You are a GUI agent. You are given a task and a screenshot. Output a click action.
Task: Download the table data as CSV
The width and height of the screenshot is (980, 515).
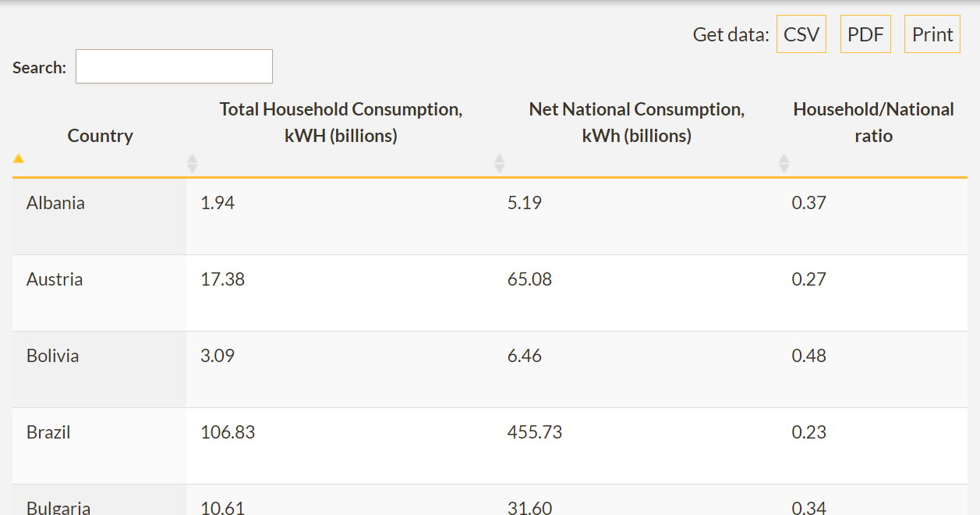pyautogui.click(x=801, y=34)
